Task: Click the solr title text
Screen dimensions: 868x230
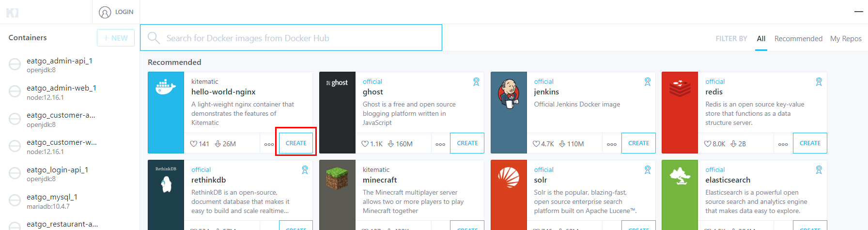Action: point(541,180)
